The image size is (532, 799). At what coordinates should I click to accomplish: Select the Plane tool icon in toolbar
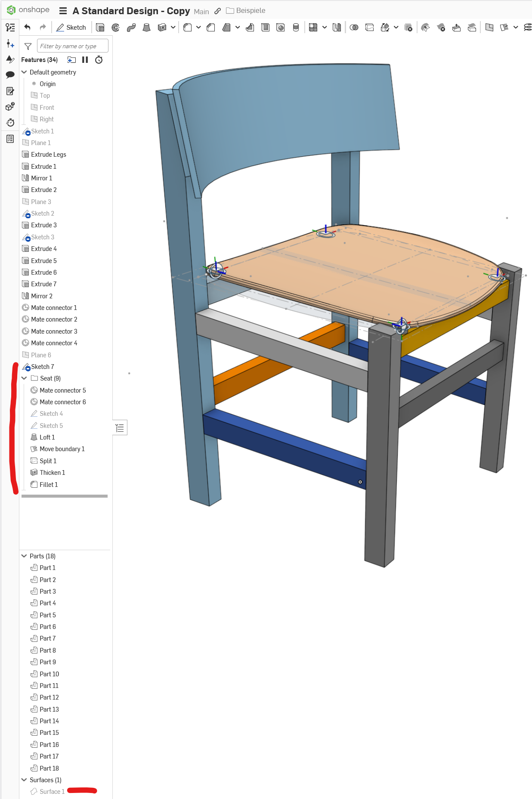[x=489, y=28]
